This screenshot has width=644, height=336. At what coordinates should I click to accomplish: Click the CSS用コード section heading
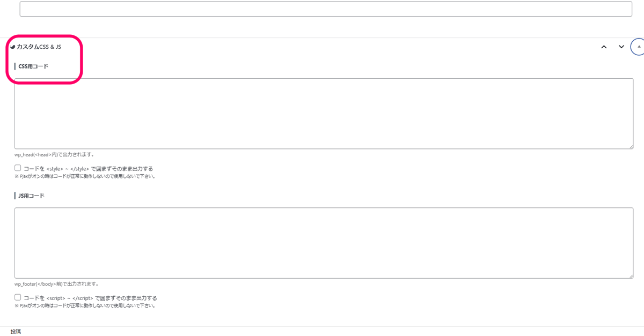(x=33, y=66)
